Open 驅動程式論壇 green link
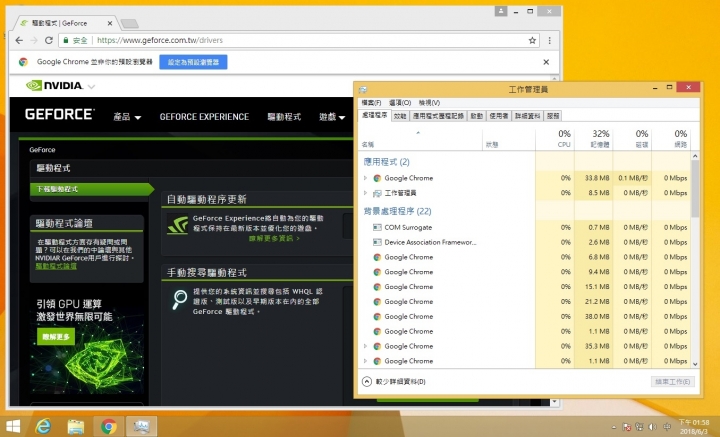The image size is (720, 437). [x=56, y=266]
